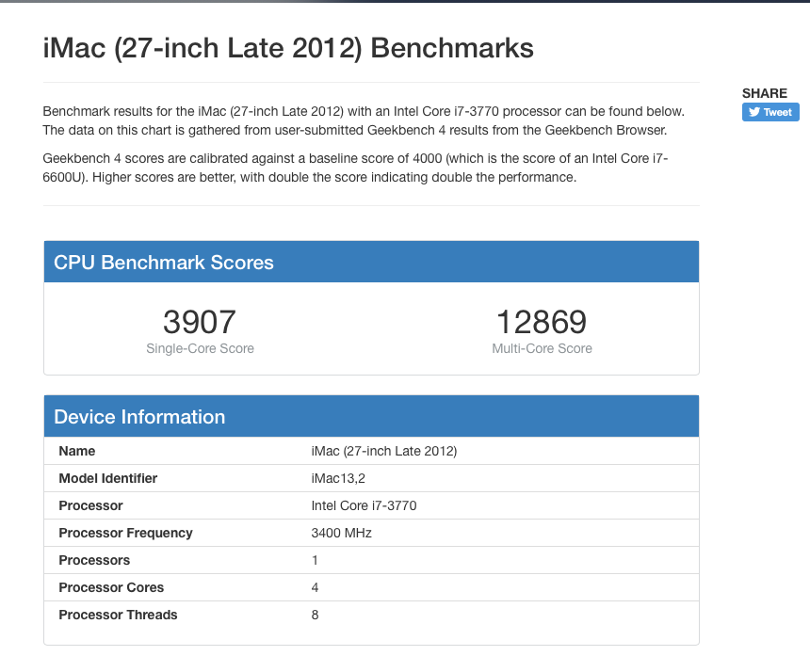Image resolution: width=810 pixels, height=672 pixels.
Task: Click the paragraph starting 'Benchmark results for the iMac'
Action: 364,120
